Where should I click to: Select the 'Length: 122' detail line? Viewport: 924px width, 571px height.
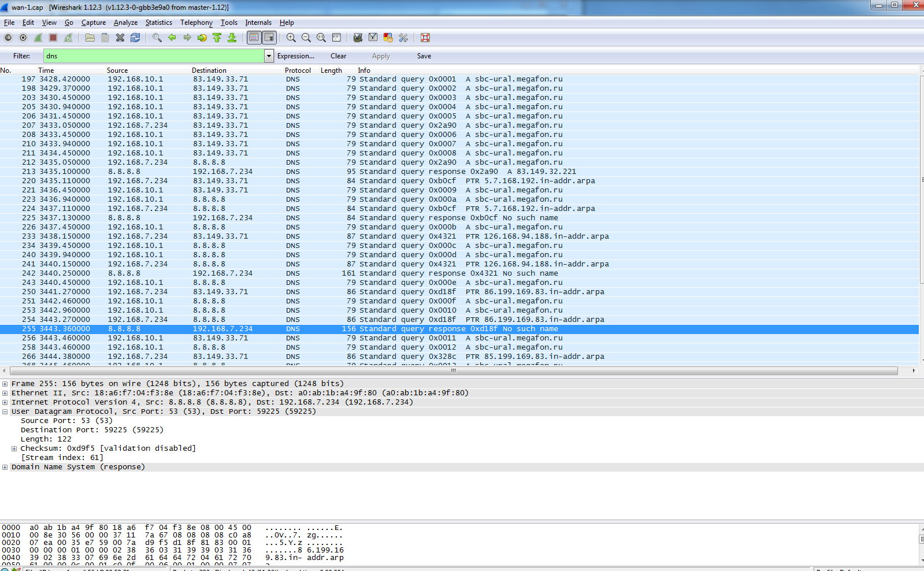pyautogui.click(x=46, y=439)
